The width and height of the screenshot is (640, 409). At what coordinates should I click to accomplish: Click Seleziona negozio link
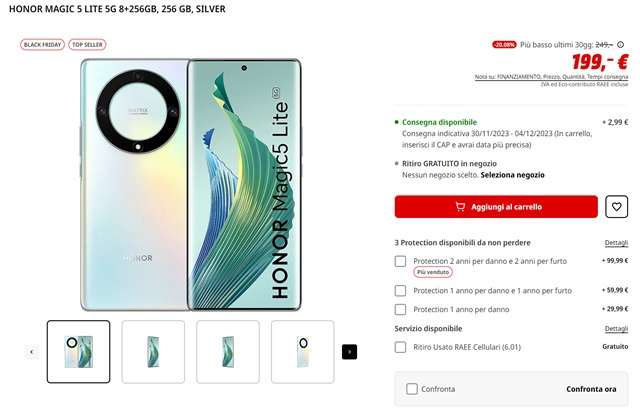[x=512, y=175]
